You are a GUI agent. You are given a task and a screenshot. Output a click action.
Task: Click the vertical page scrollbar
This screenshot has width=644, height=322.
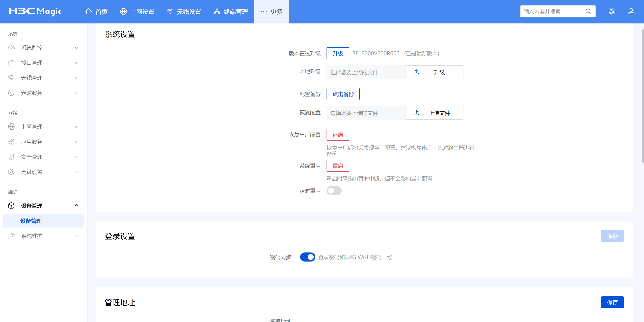[x=642, y=96]
